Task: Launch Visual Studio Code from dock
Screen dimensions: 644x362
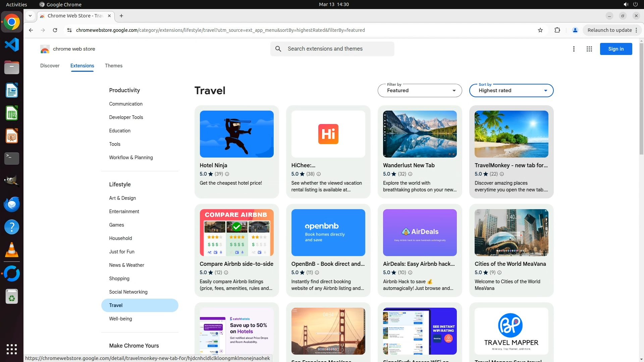Action: 12,45
